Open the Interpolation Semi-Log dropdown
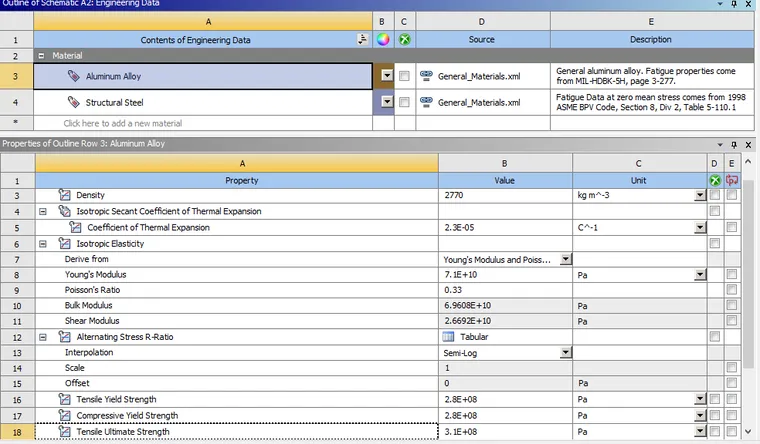This screenshot has height=444, width=760. point(566,352)
